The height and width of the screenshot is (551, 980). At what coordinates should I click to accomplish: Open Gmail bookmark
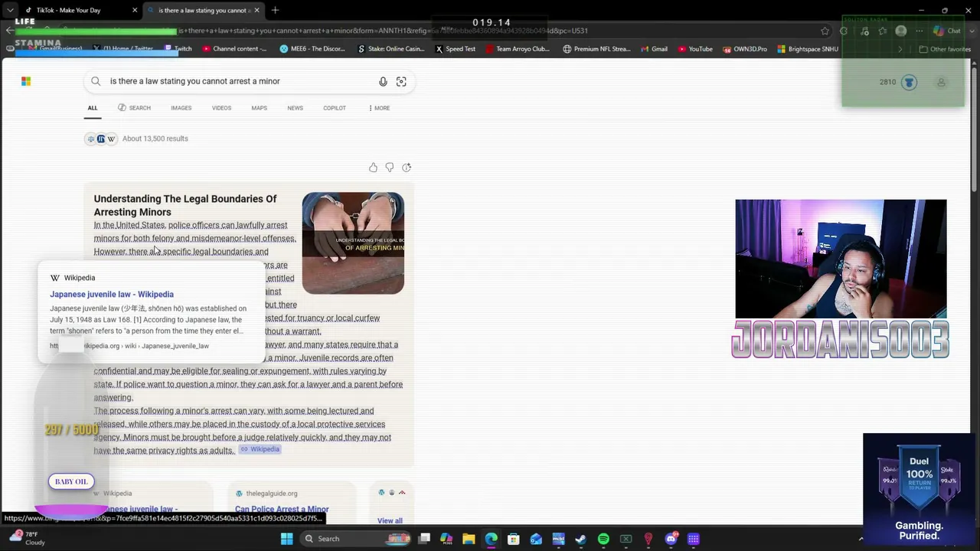[x=654, y=49]
